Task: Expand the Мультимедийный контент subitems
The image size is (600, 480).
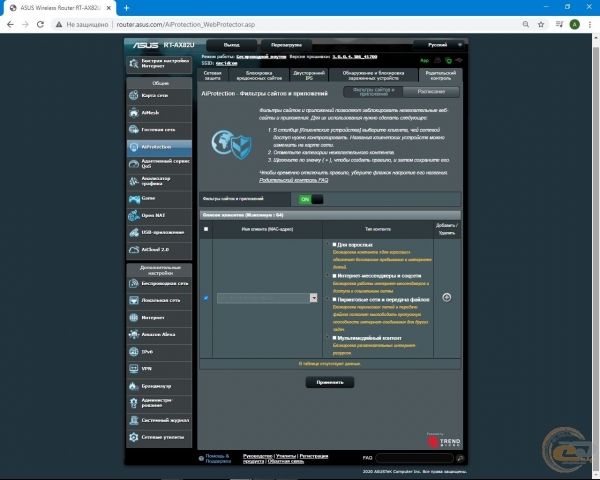Action: pos(328,337)
